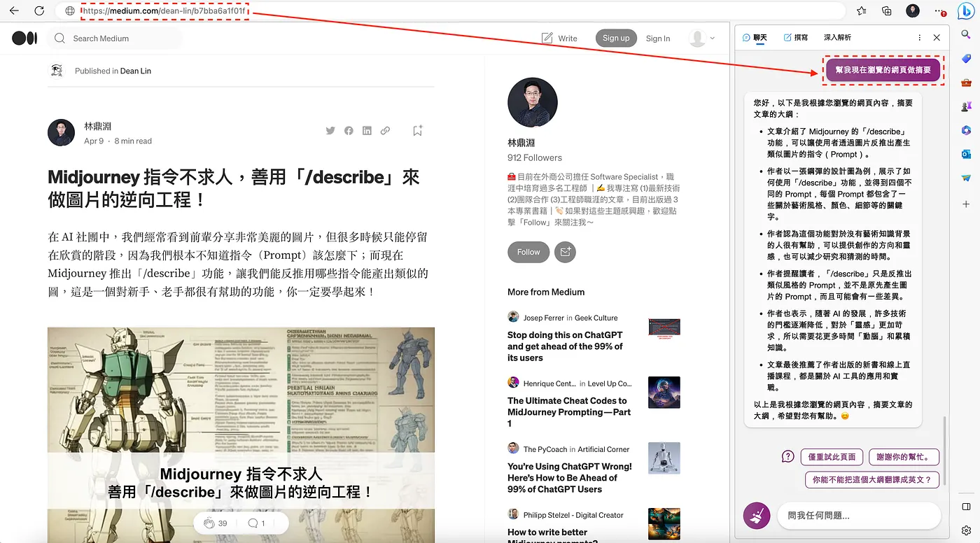Copy the article link with chain icon

(x=385, y=131)
